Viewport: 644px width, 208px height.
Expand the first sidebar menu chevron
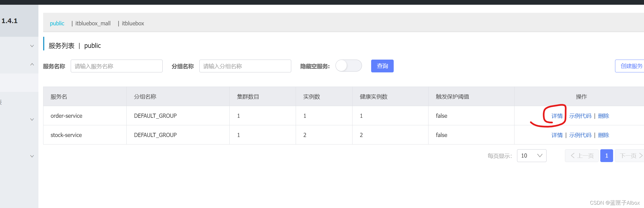point(32,46)
